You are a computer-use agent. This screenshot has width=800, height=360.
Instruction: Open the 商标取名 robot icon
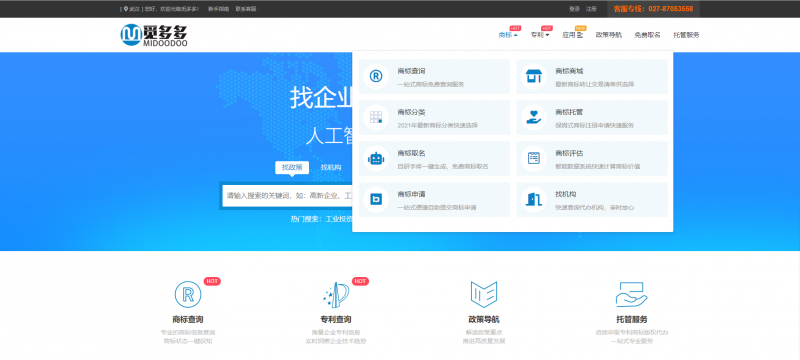click(x=376, y=159)
